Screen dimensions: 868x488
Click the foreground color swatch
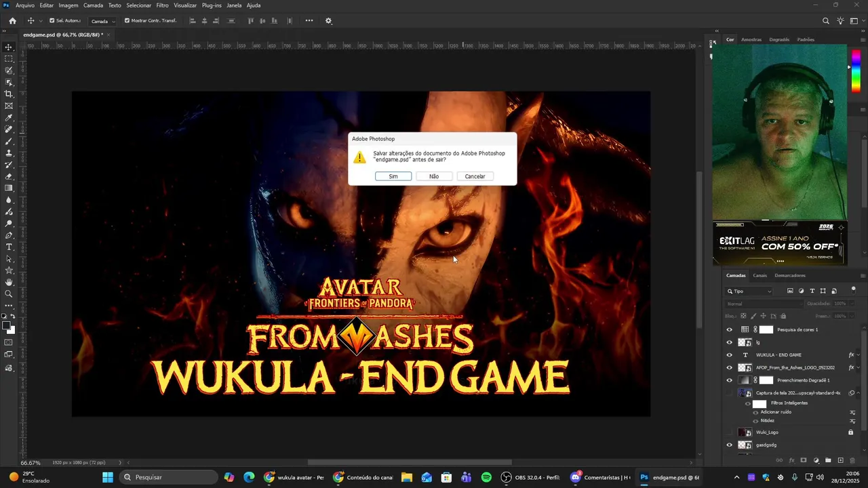pyautogui.click(x=7, y=326)
